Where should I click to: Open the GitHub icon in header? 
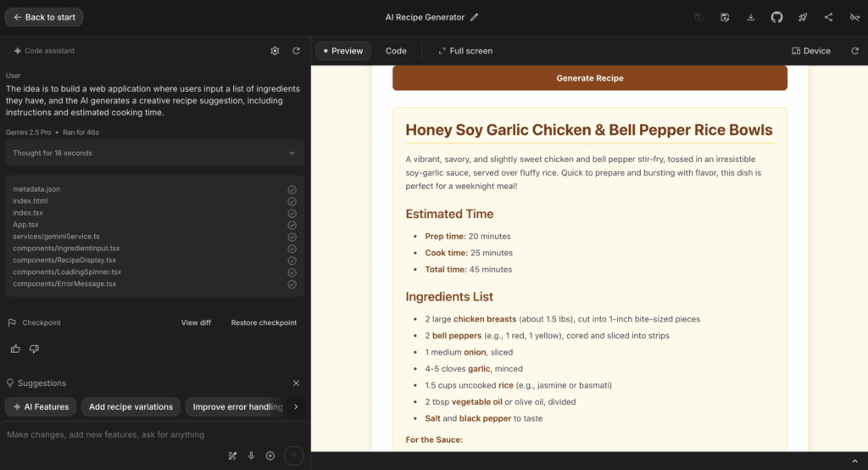[776, 17]
